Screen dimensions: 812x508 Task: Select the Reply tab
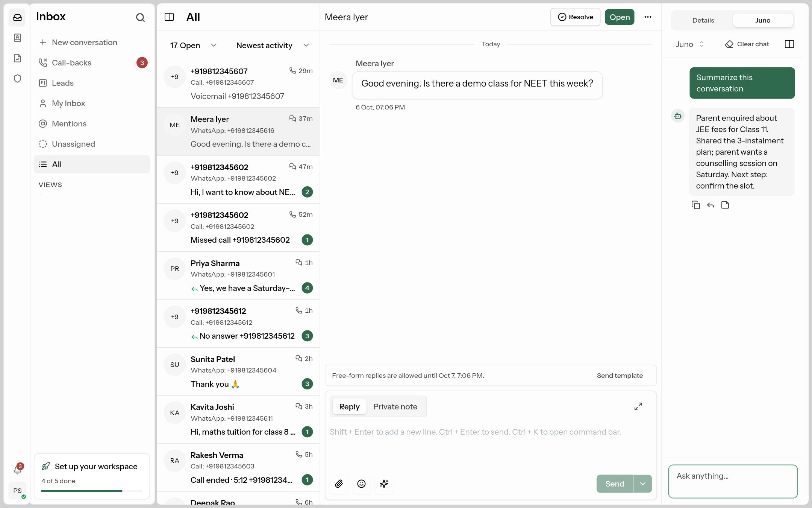click(349, 406)
